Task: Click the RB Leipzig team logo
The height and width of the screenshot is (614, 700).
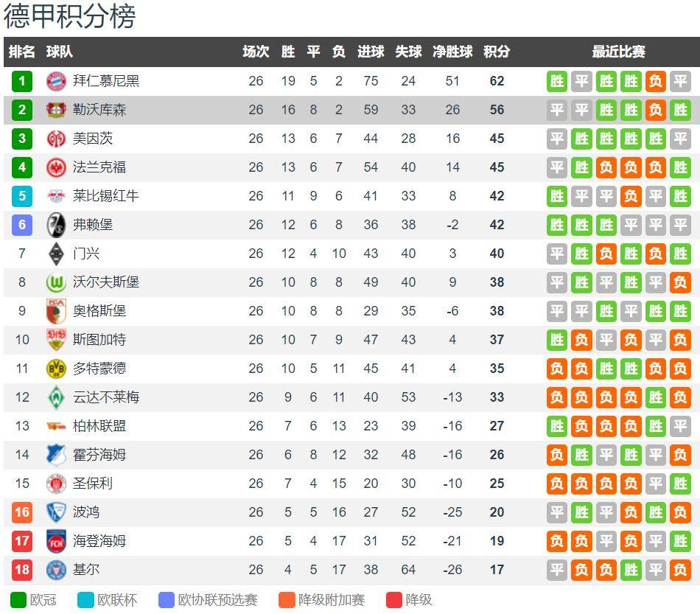Action: click(x=56, y=196)
